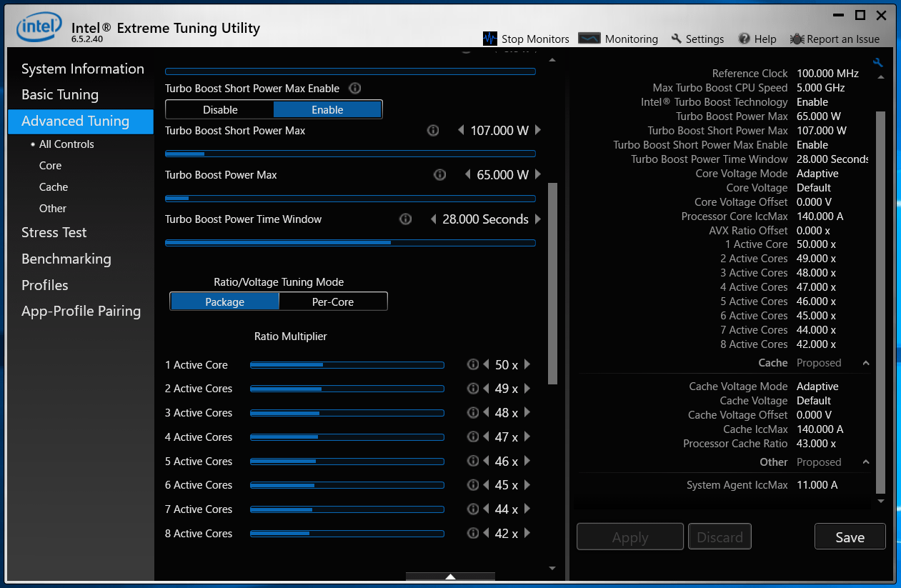The width and height of the screenshot is (901, 588).
Task: Click the Stop Monitors label
Action: pyautogui.click(x=535, y=39)
